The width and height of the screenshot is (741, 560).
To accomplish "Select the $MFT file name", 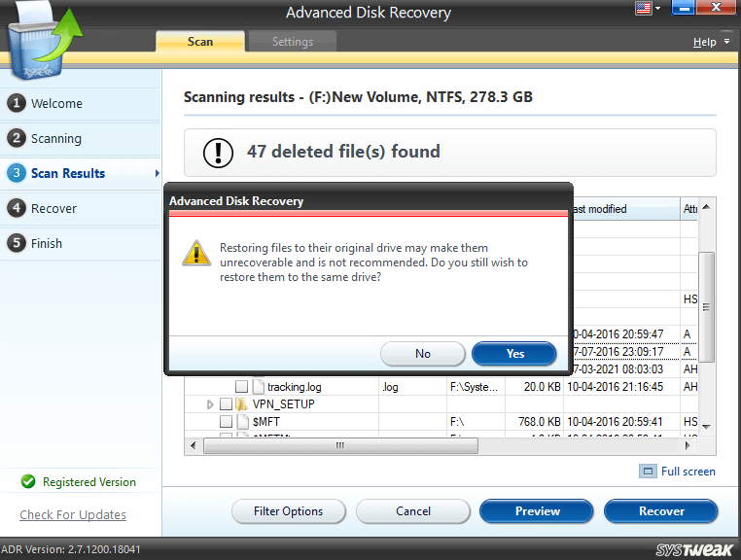I will (x=266, y=422).
